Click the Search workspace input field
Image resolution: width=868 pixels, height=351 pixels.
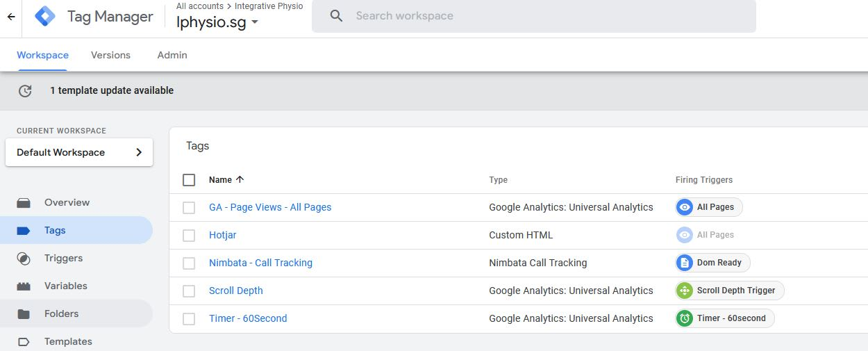click(533, 16)
